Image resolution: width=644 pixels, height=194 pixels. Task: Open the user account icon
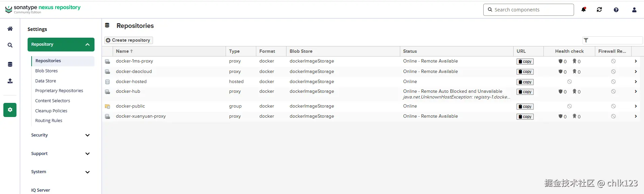click(634, 10)
